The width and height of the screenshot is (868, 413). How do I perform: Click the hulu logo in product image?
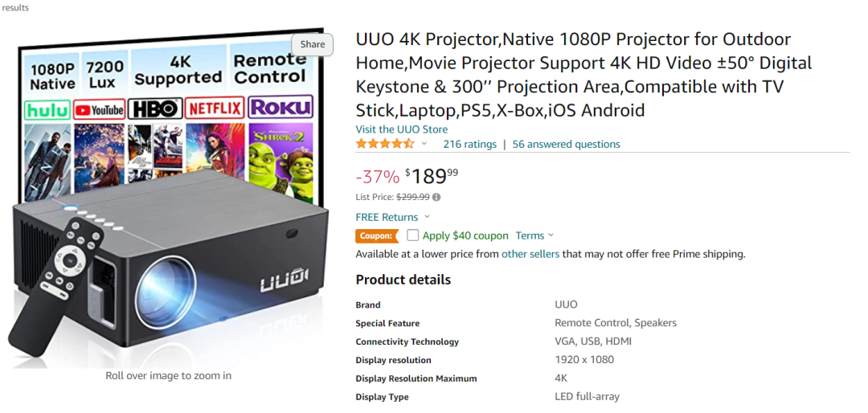tap(47, 109)
